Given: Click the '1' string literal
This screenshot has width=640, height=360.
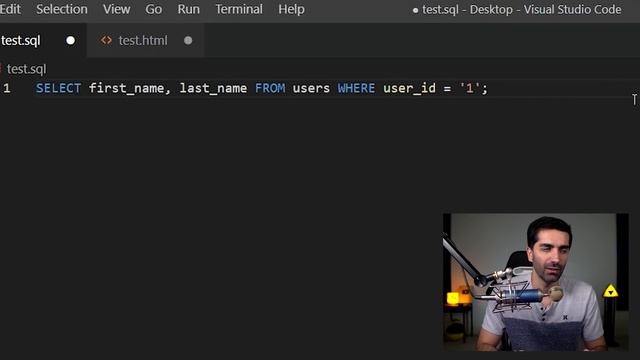Looking at the screenshot, I should click(x=469, y=88).
